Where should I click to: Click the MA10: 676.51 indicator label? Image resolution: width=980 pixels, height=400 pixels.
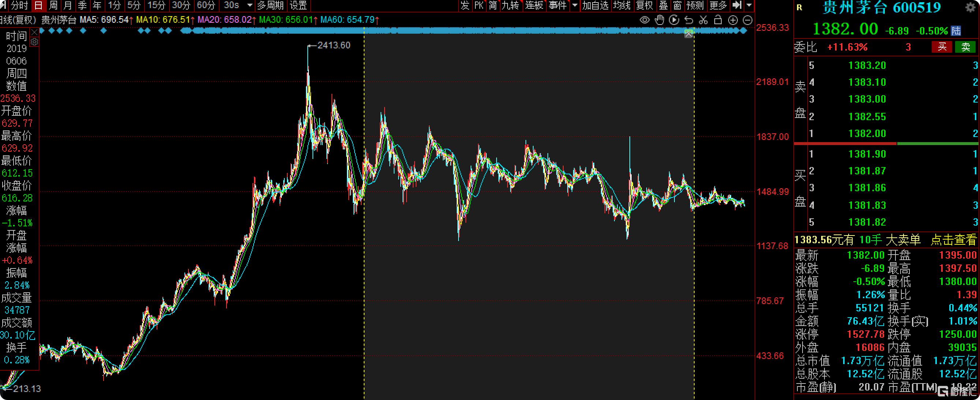[x=165, y=19]
